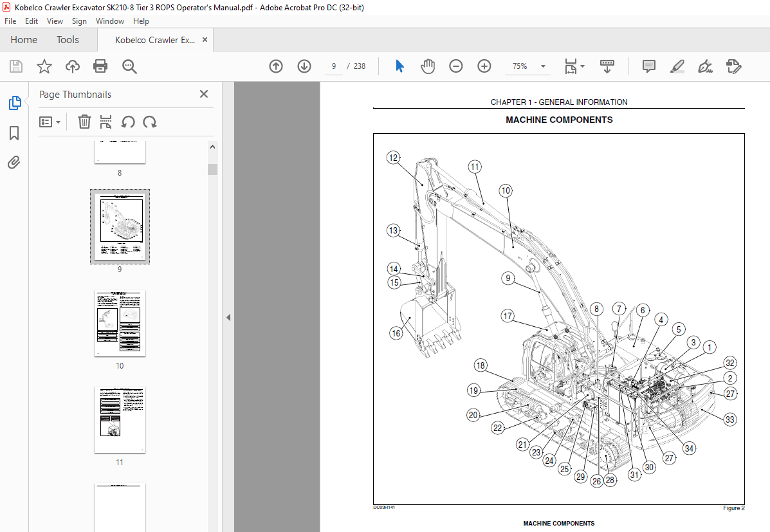Open Attachments paperclip panel
The height and width of the screenshot is (532, 770).
[14, 162]
